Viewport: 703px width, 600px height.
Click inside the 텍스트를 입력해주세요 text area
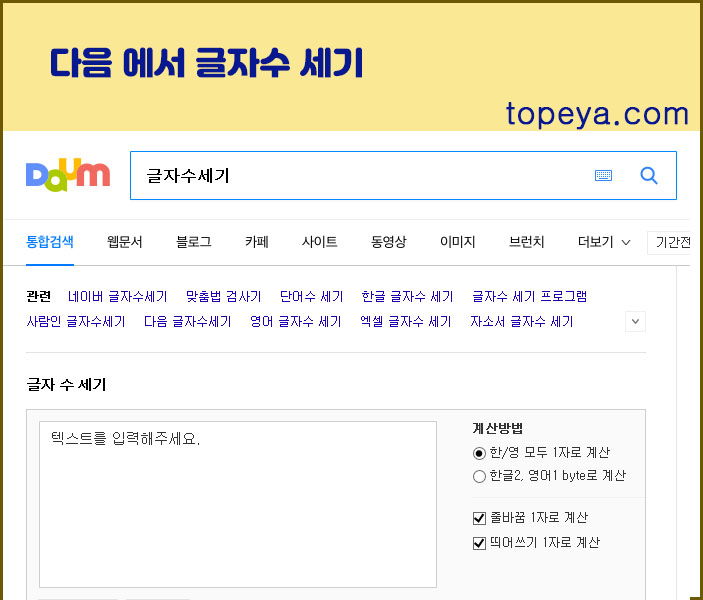pos(238,504)
